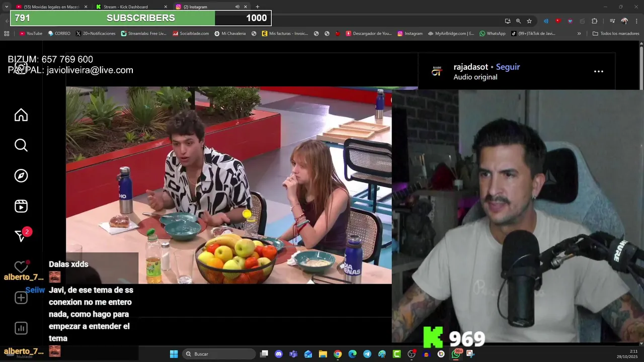
Task: Open Instagram Messages icon with 2 badge
Action: [x=21, y=236]
